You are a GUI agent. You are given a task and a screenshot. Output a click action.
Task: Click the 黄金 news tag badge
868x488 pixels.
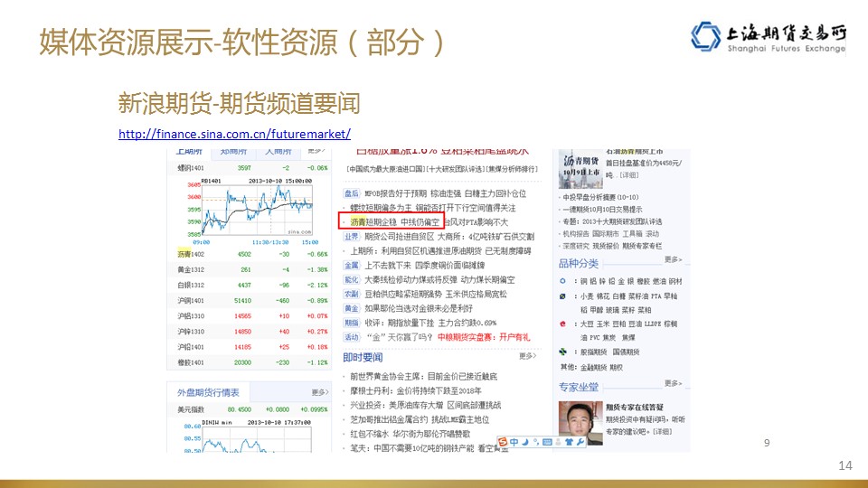pyautogui.click(x=352, y=308)
